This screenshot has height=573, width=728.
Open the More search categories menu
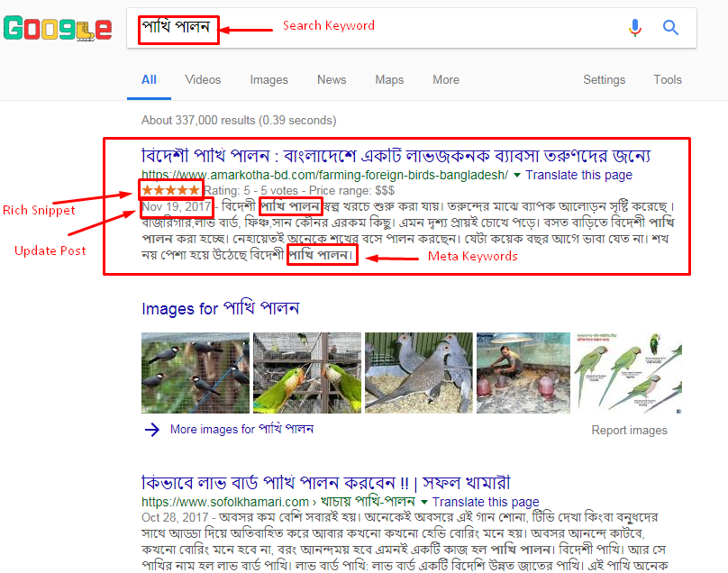click(x=446, y=80)
